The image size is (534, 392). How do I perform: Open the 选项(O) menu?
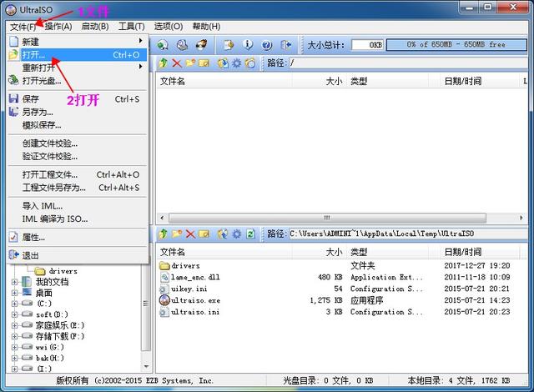coord(169,27)
